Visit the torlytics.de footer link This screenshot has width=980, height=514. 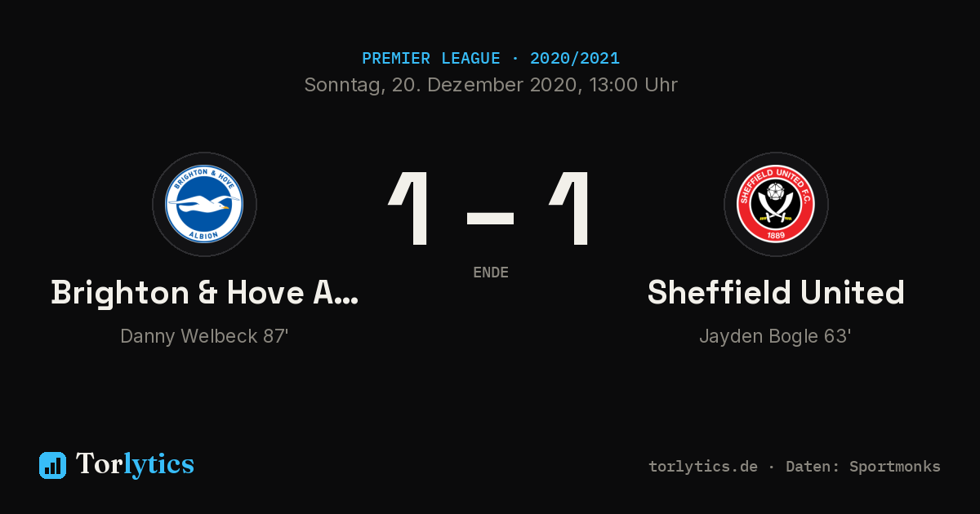click(703, 467)
